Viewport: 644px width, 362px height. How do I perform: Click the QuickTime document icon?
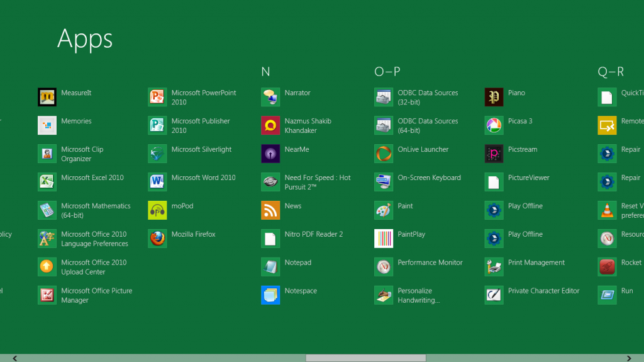[x=607, y=97]
